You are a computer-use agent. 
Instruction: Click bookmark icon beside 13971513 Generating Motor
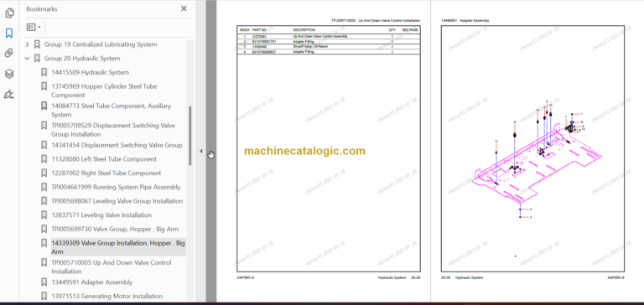click(x=44, y=296)
